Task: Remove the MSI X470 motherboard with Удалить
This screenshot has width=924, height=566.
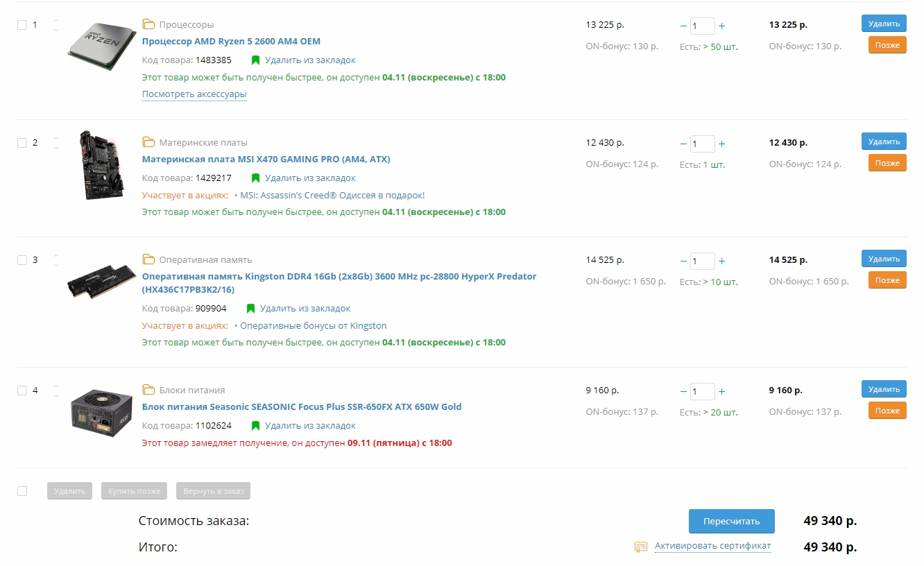Action: point(884,141)
